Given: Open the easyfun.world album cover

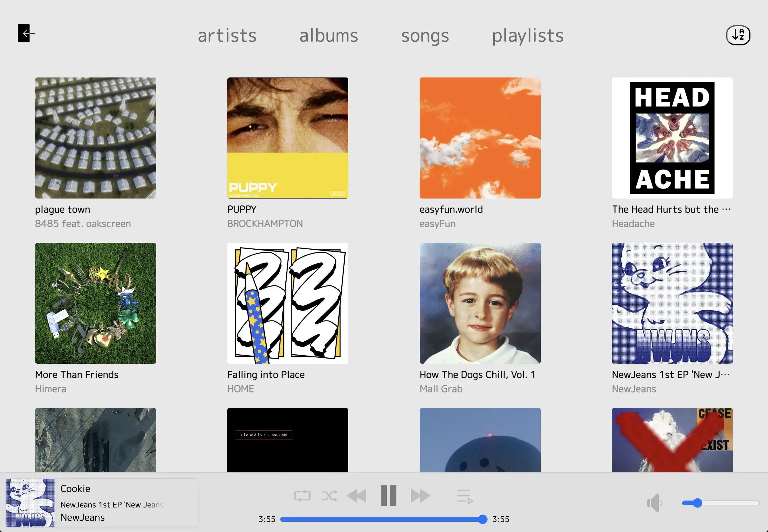Looking at the screenshot, I should pyautogui.click(x=480, y=138).
